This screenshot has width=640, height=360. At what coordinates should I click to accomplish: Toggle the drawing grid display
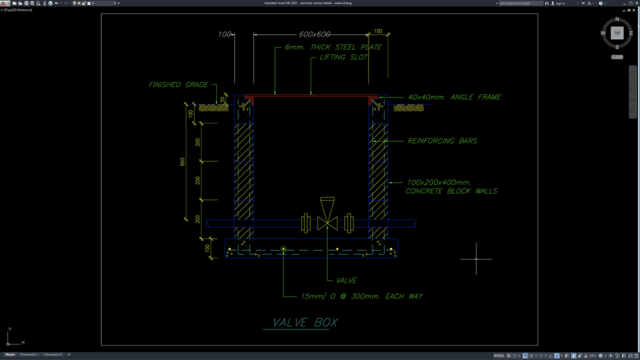coord(509,356)
